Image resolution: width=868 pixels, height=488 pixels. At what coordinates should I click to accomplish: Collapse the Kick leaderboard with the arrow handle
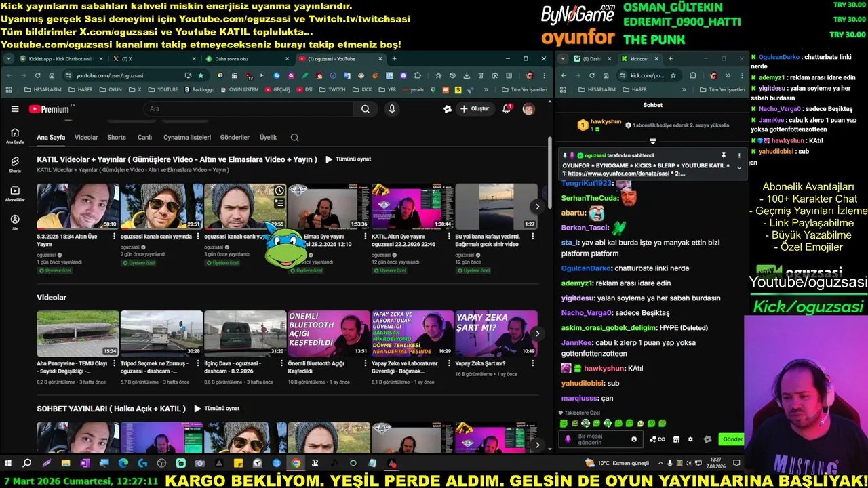pyautogui.click(x=652, y=141)
